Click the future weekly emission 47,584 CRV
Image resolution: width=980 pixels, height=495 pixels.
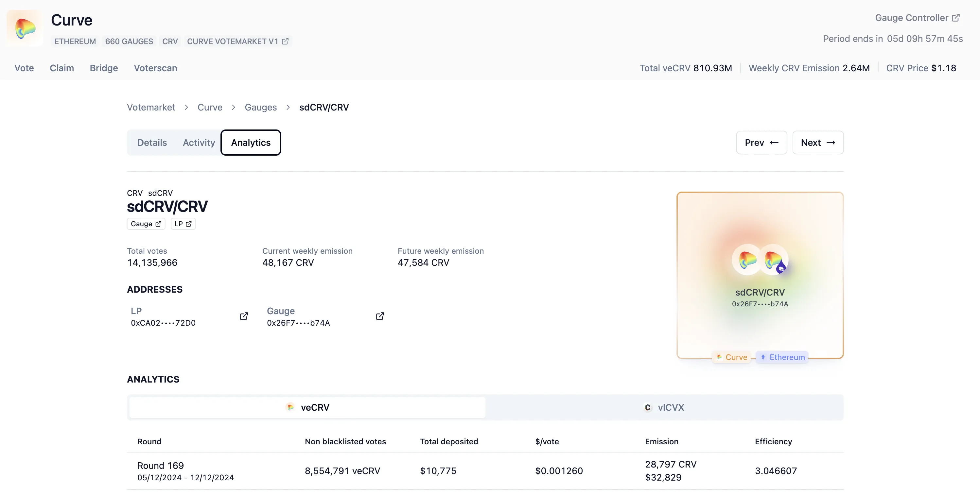(x=423, y=263)
